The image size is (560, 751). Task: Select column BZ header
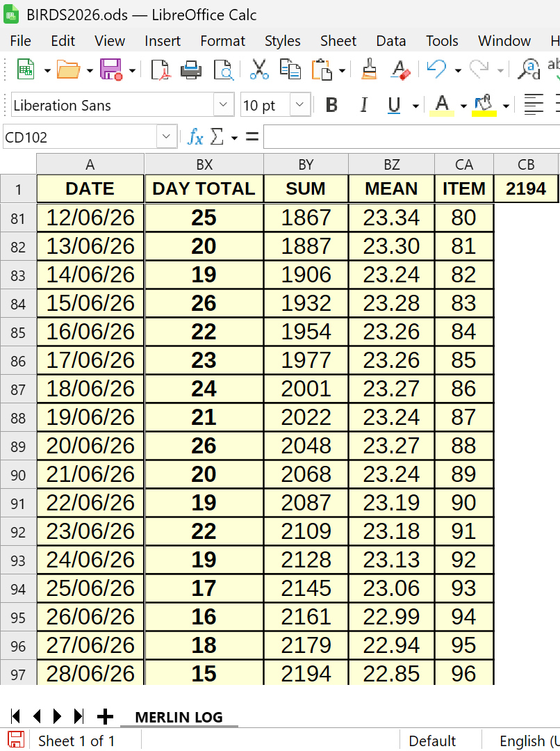click(x=392, y=164)
